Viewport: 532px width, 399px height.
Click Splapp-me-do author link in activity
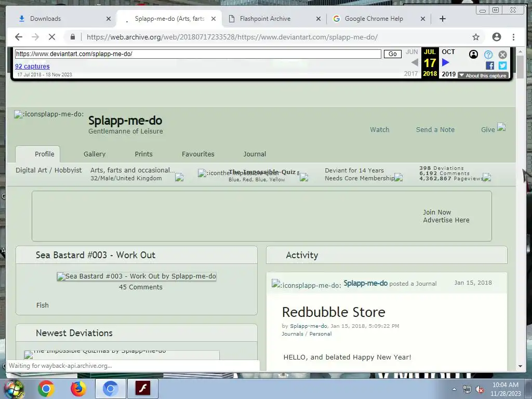pyautogui.click(x=365, y=283)
